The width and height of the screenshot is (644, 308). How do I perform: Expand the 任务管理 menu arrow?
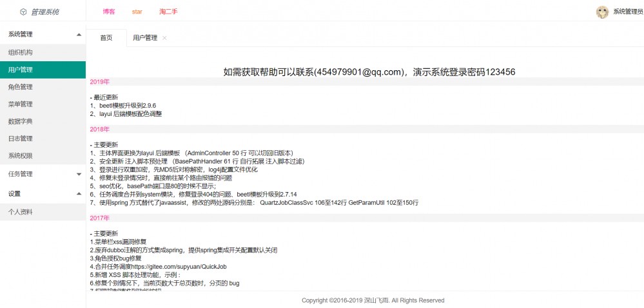(79, 174)
